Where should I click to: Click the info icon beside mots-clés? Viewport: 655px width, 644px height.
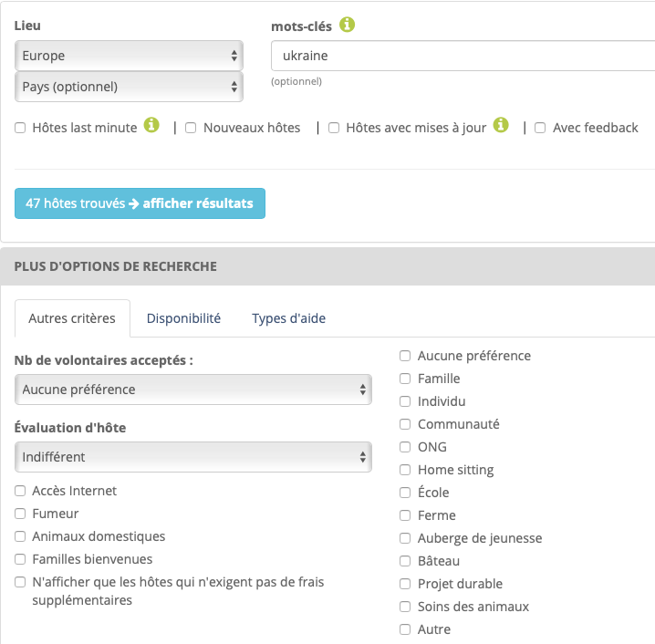[348, 26]
